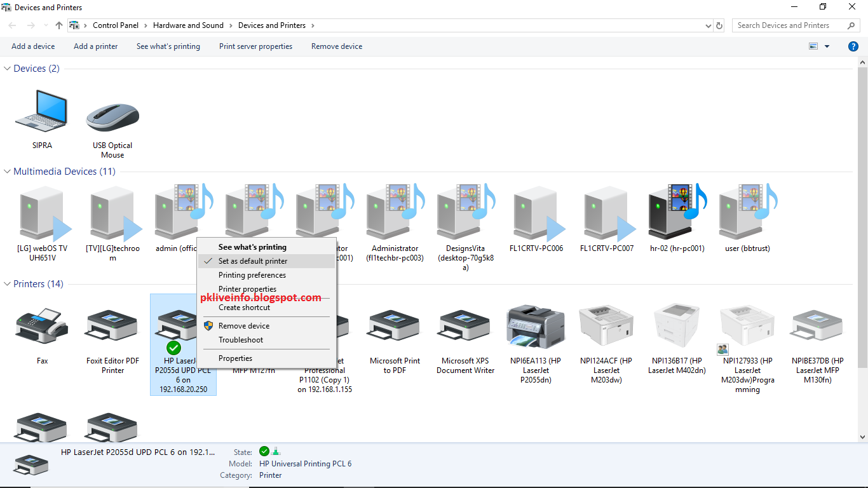The image size is (868, 488).
Task: Select NPI124ACF HP LaserJet M203dw printer
Action: tap(606, 325)
